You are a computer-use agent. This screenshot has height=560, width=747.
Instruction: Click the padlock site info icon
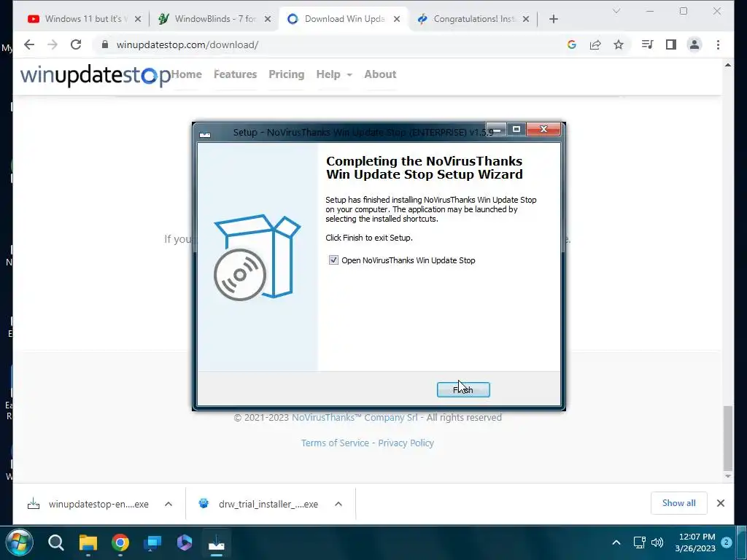point(105,44)
